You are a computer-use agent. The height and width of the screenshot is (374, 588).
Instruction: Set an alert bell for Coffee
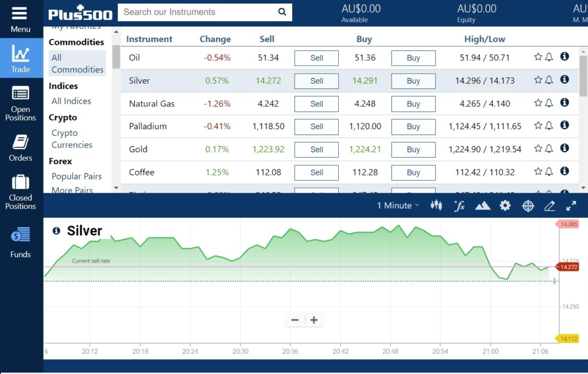[549, 172]
